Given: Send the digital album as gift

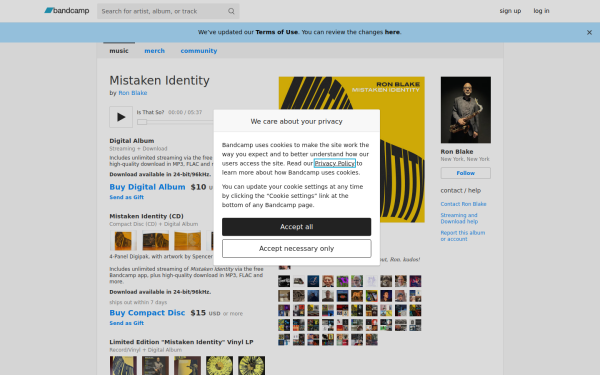Looking at the screenshot, I should (127, 197).
